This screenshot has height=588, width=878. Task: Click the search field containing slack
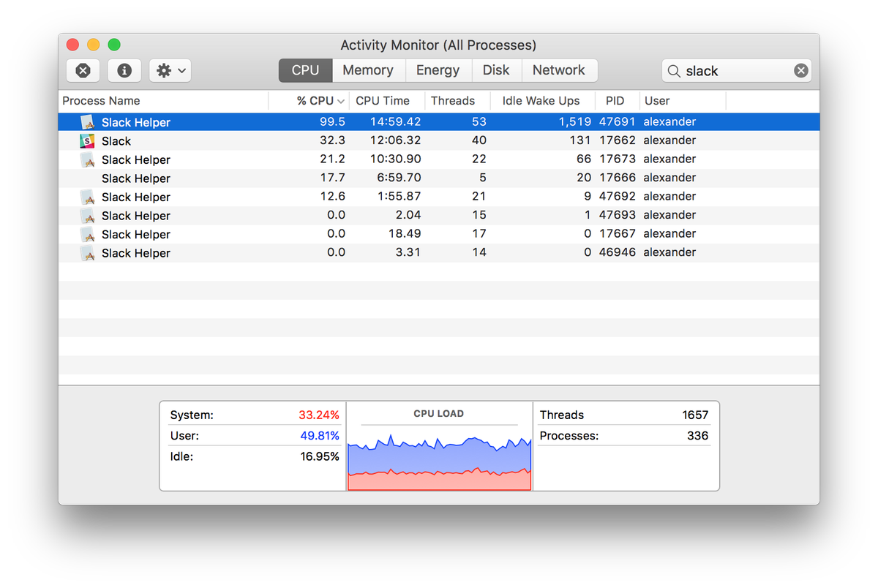(737, 71)
